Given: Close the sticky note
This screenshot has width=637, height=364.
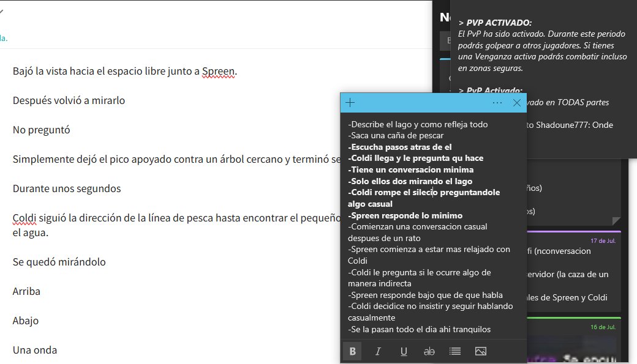Looking at the screenshot, I should pyautogui.click(x=517, y=103).
